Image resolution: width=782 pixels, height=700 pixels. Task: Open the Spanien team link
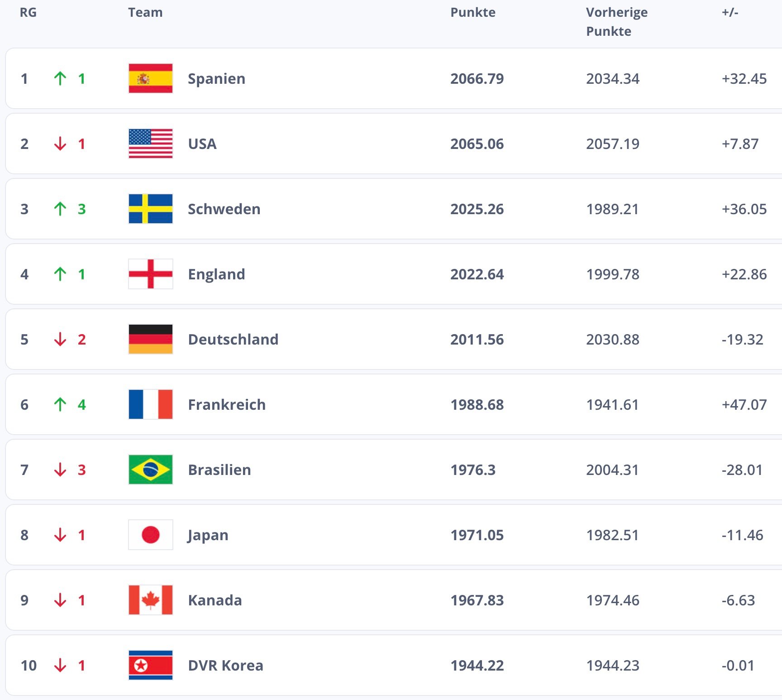(x=216, y=79)
